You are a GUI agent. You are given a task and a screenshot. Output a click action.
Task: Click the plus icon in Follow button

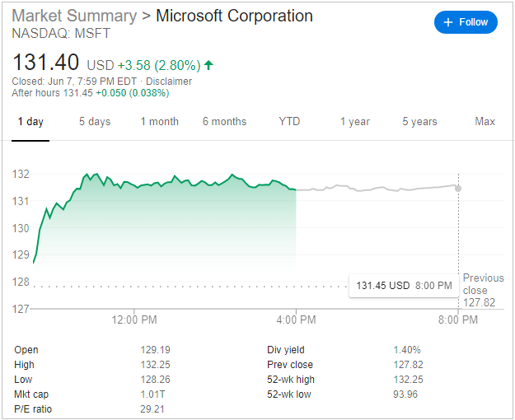tap(448, 22)
